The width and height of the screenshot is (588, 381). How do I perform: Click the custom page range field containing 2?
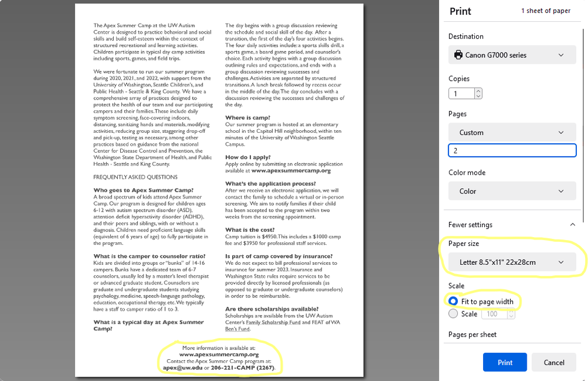pos(511,150)
